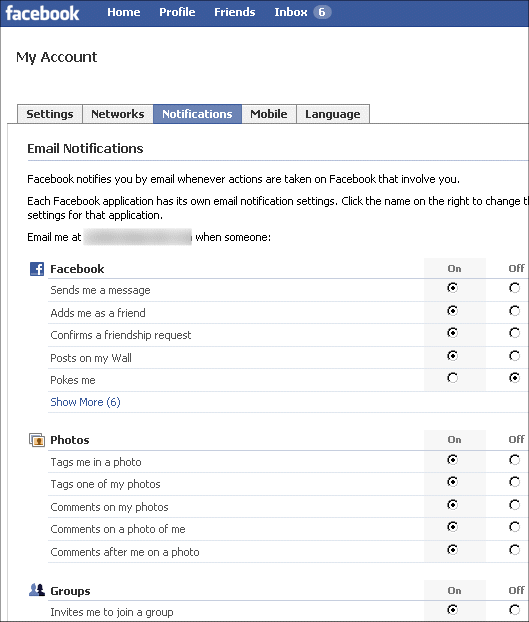Viewport: 529px width, 622px height.
Task: Turn on Adds me as a friend
Action: [452, 311]
